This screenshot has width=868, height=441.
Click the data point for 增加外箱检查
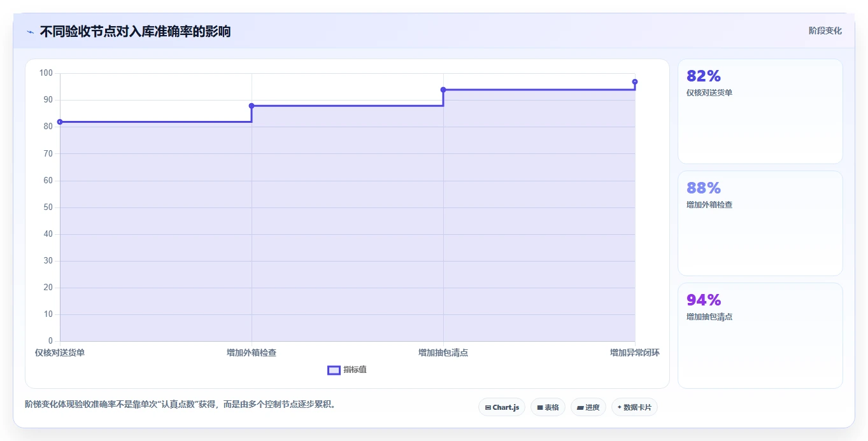pyautogui.click(x=252, y=106)
